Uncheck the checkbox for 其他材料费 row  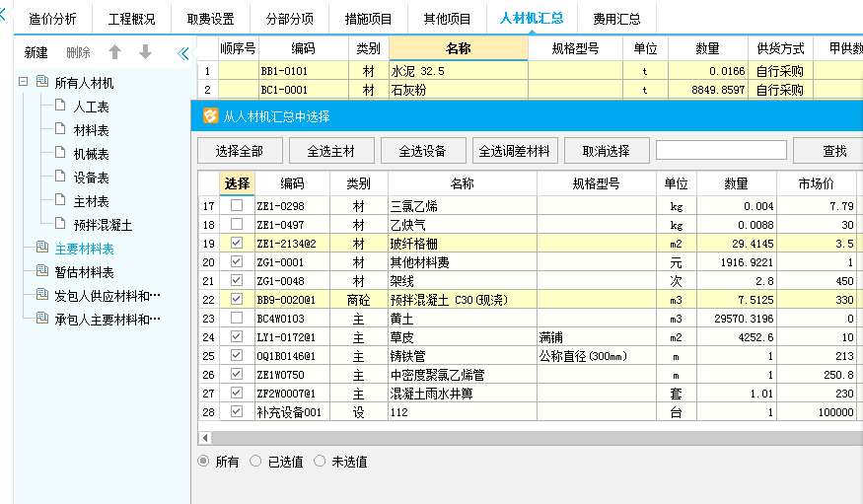point(237,261)
